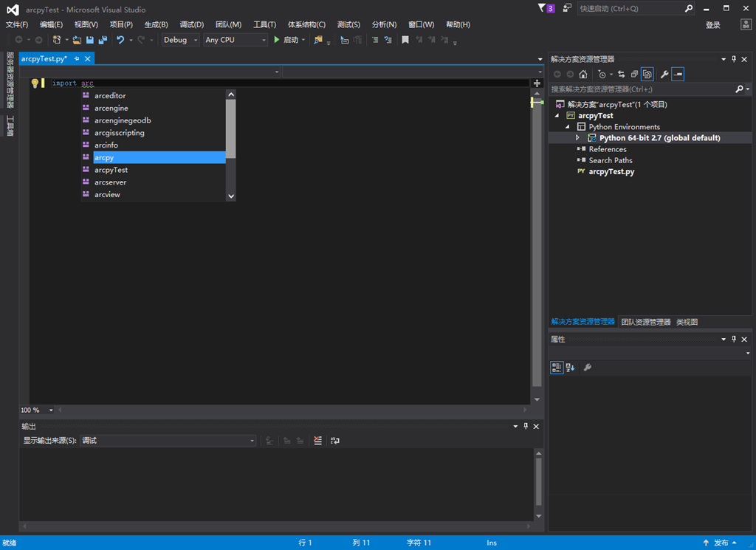The width and height of the screenshot is (756, 550).
Task: Click the autocomplete list scrollbar thumb
Action: tap(231, 128)
